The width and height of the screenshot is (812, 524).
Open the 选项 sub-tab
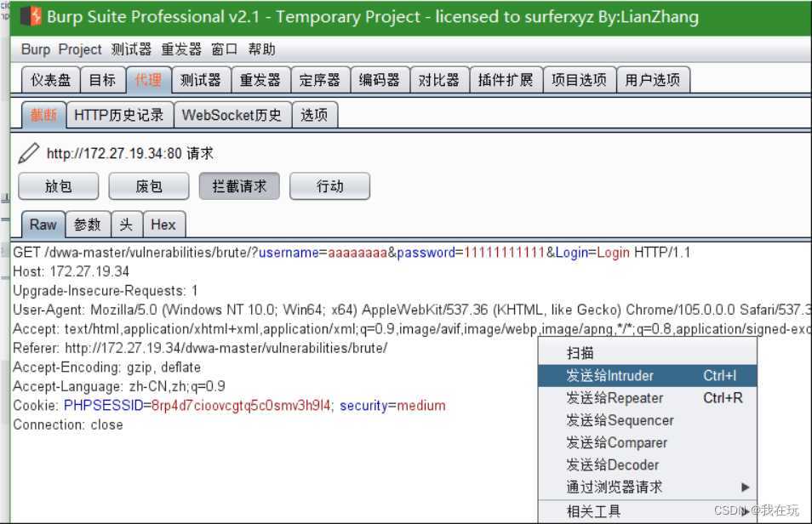pyautogui.click(x=314, y=115)
